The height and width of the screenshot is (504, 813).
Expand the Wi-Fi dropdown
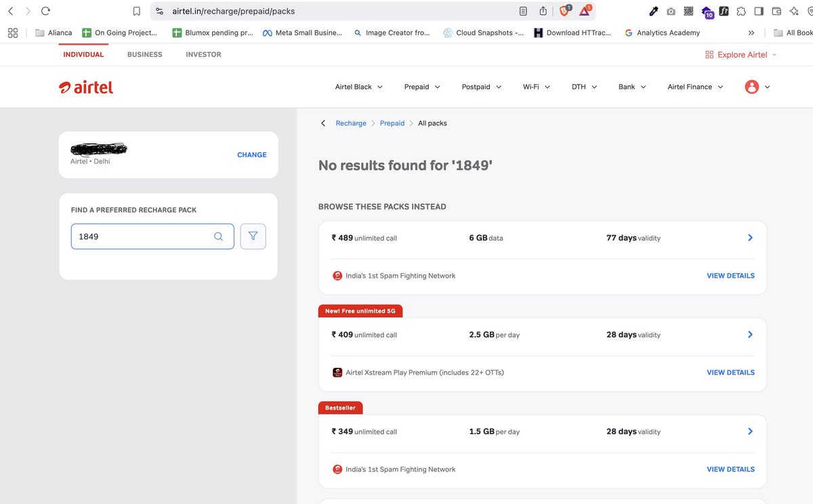click(537, 87)
